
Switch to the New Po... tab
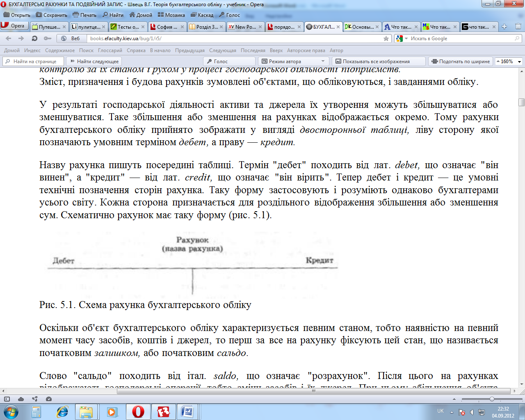[245, 27]
